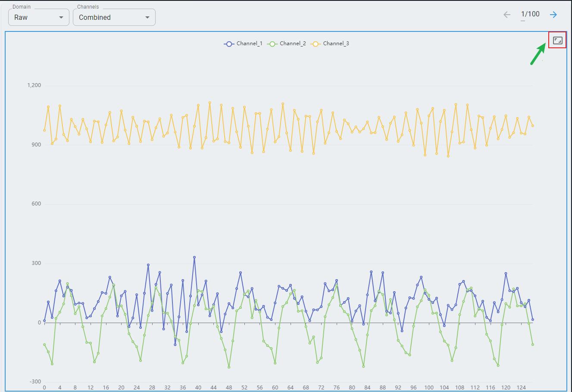This screenshot has width=572, height=392.
Task: Toggle the Channel_3 series label
Action: [x=336, y=44]
